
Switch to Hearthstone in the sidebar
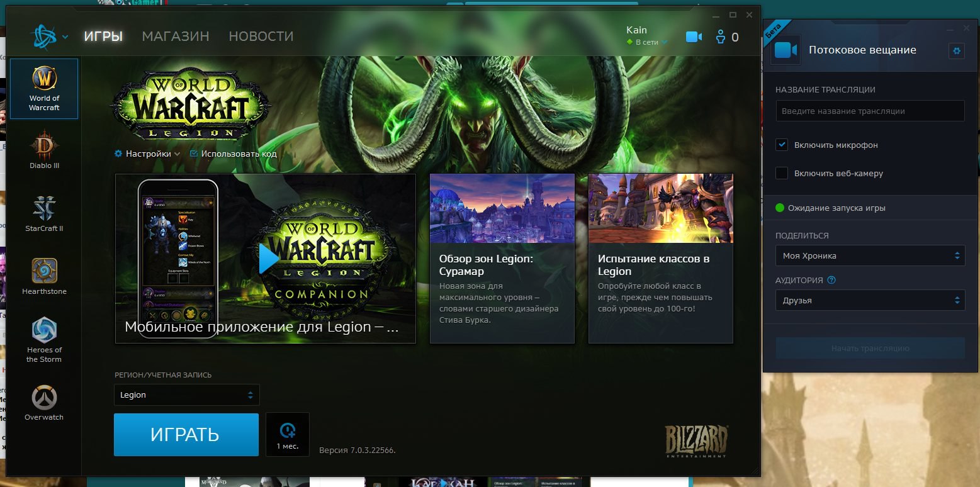click(44, 276)
